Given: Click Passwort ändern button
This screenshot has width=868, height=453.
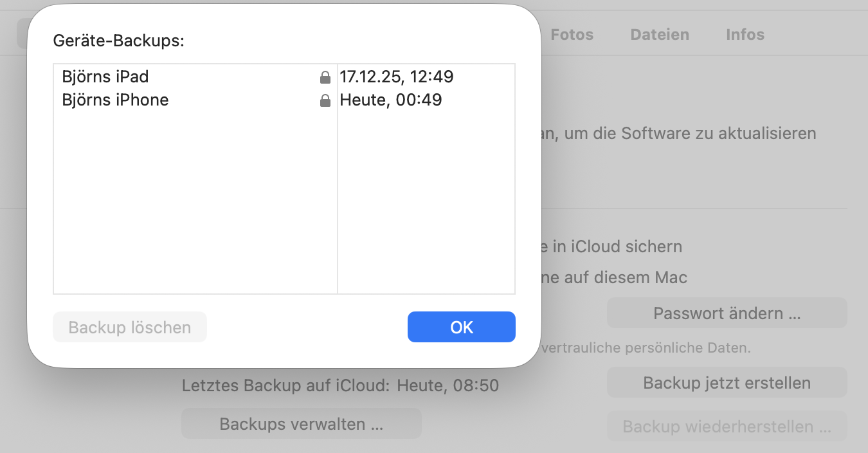Looking at the screenshot, I should pyautogui.click(x=727, y=313).
